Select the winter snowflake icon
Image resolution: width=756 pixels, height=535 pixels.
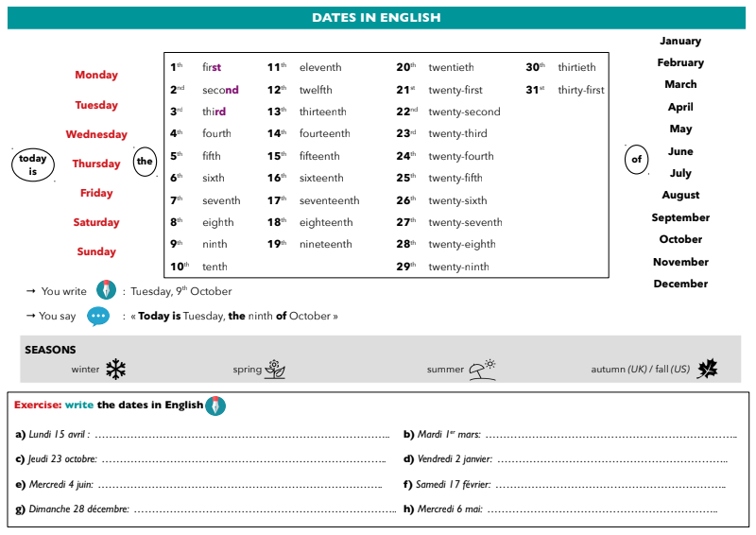(x=115, y=369)
